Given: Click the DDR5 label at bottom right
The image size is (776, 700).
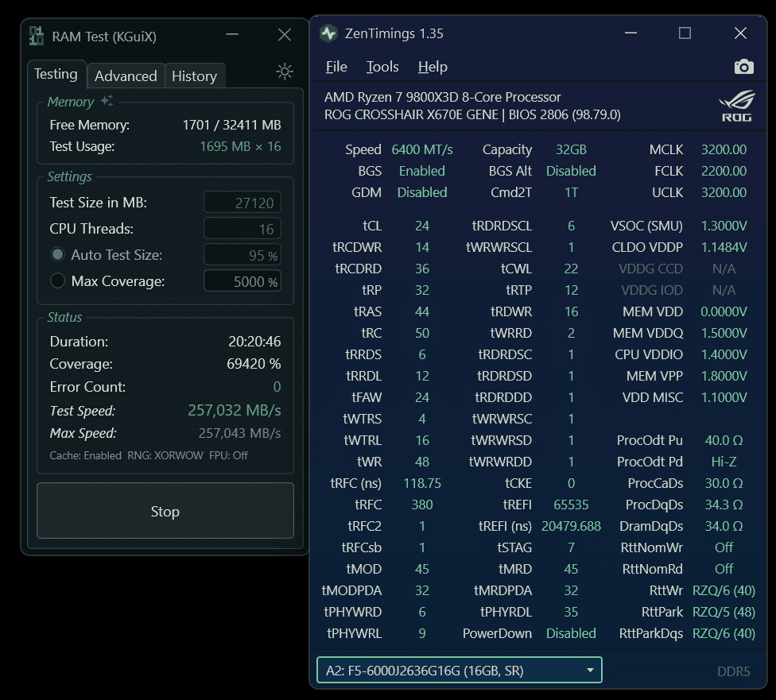Looking at the screenshot, I should (733, 671).
